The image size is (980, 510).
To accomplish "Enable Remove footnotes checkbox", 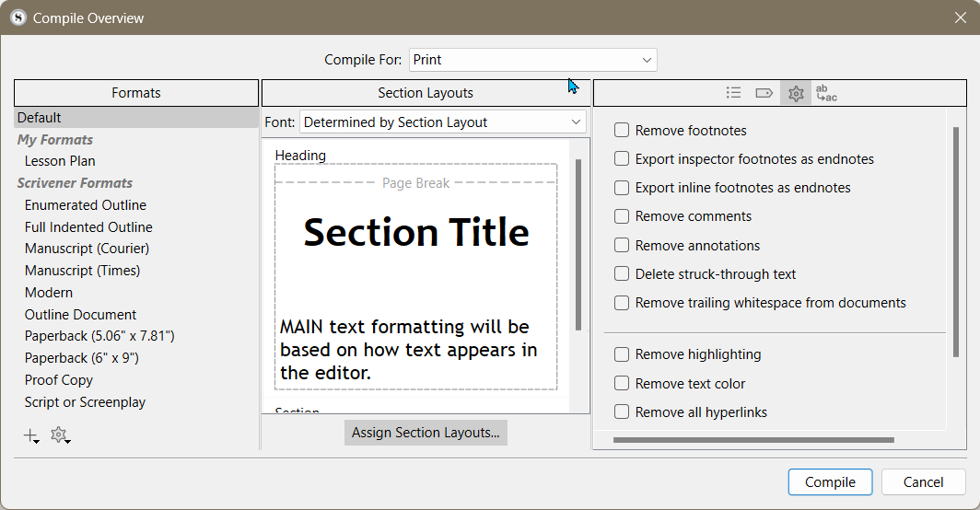I will click(x=621, y=130).
